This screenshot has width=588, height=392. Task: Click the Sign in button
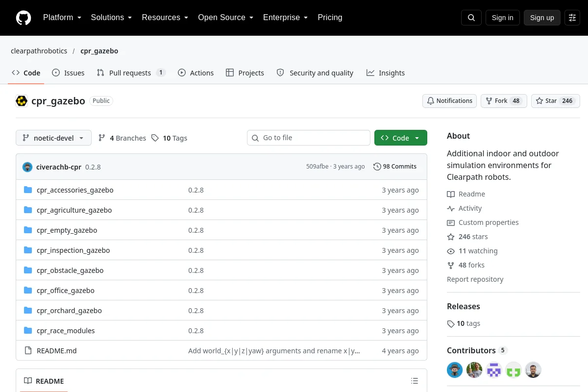[503, 18]
